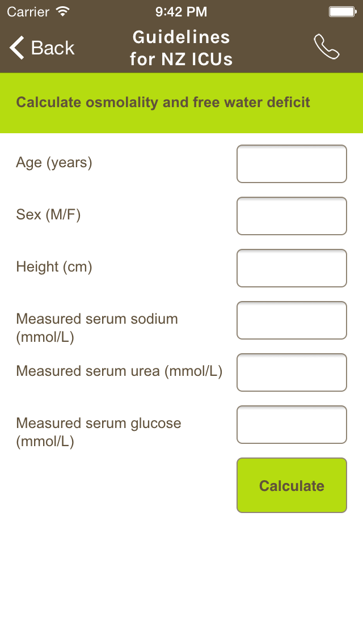Select the serum urea input box

pos(292,372)
